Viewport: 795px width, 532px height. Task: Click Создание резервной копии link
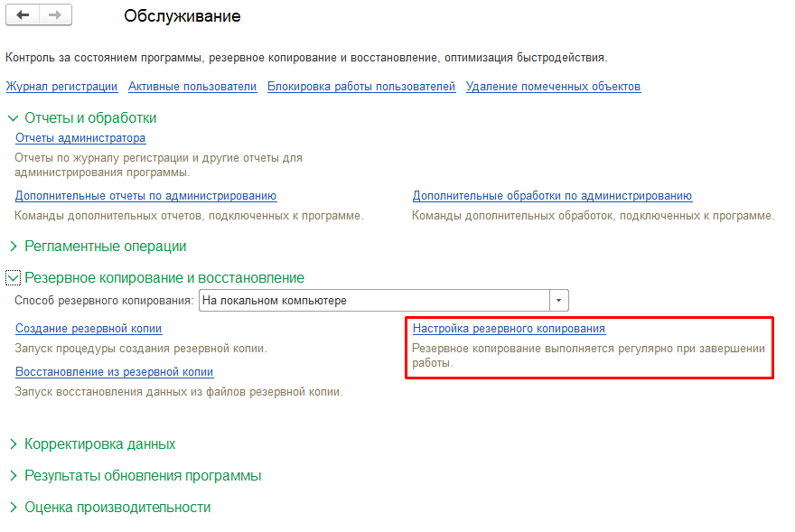[89, 329]
